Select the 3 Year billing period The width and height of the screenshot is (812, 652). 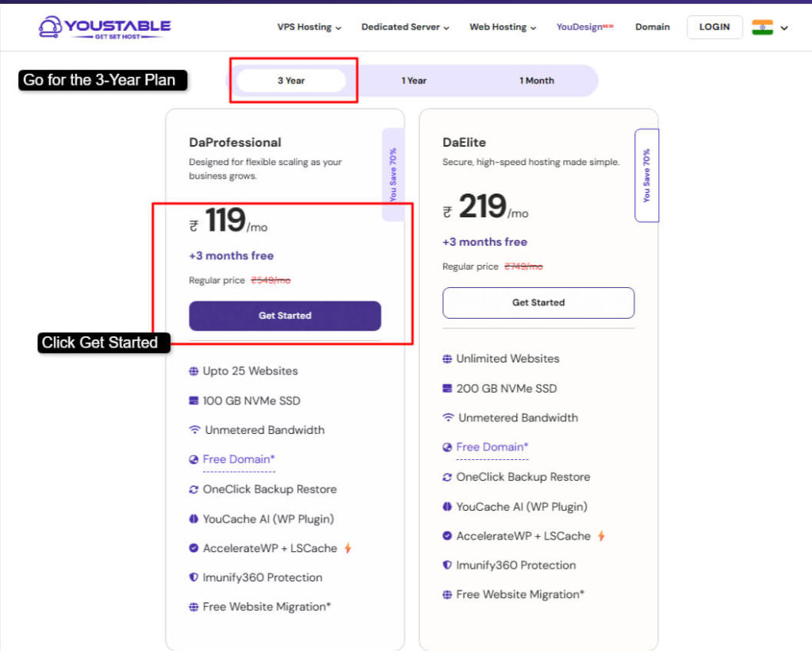pos(291,81)
